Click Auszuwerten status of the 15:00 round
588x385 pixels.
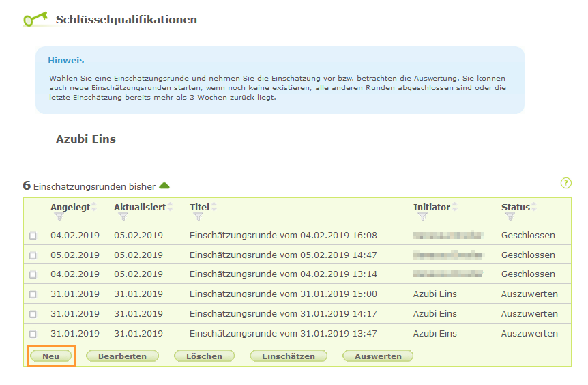[x=529, y=294]
